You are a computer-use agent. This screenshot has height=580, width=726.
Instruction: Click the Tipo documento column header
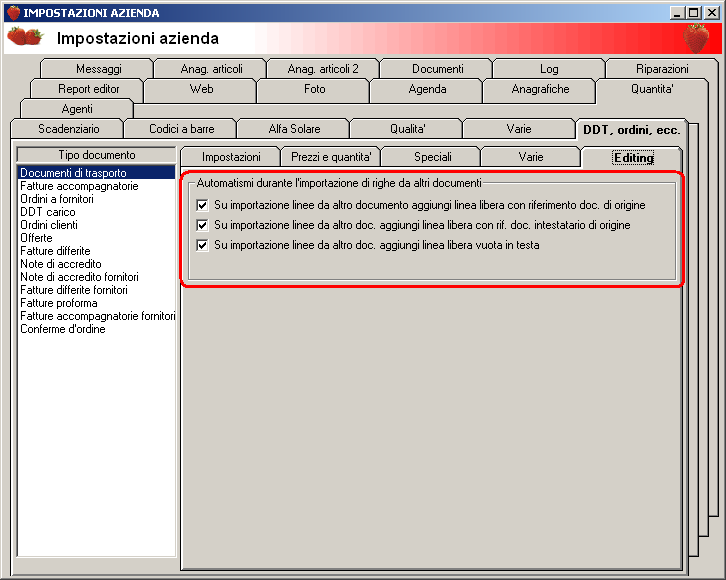pyautogui.click(x=96, y=155)
